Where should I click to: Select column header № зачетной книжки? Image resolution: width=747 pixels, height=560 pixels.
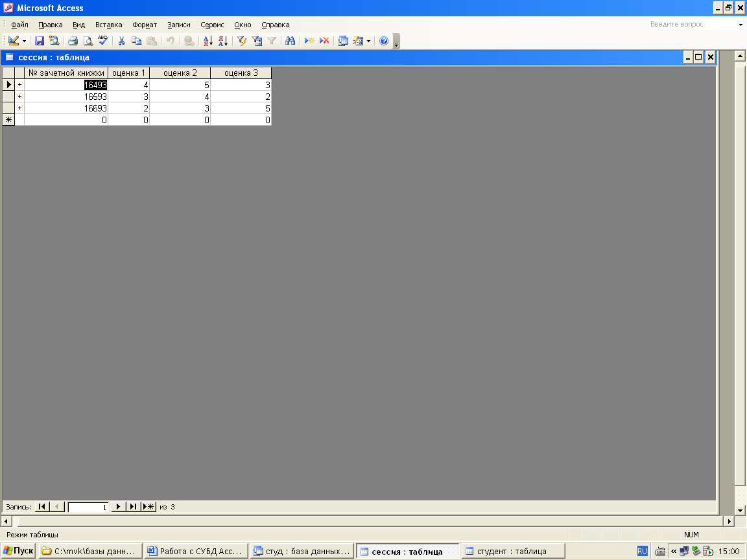pyautogui.click(x=66, y=73)
